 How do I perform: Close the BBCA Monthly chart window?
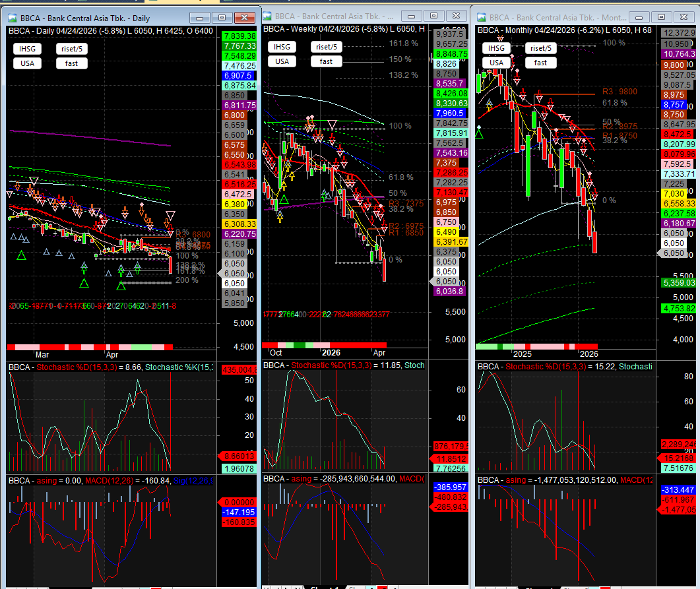684,17
